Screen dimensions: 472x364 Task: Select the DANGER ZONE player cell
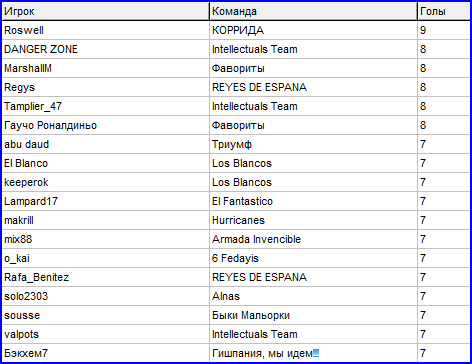pyautogui.click(x=106, y=49)
